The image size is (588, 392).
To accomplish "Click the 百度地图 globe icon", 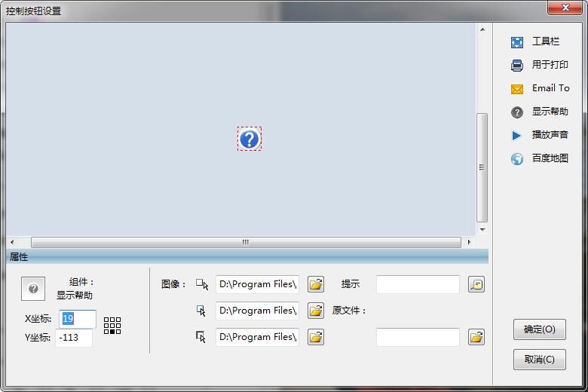I will tap(517, 159).
